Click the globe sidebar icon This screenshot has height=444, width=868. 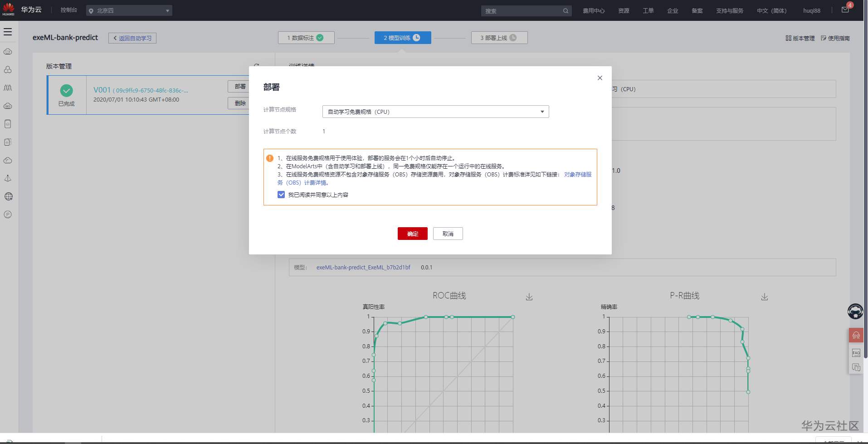point(8,196)
